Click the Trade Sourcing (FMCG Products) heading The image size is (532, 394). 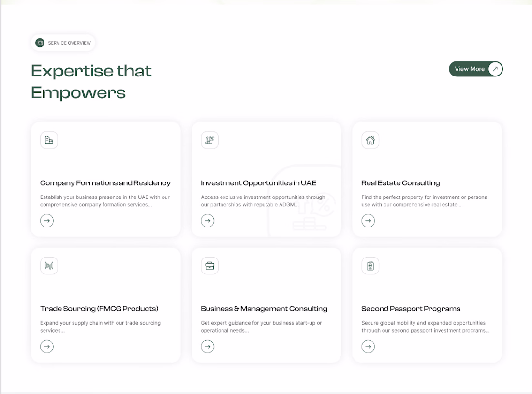tap(99, 309)
